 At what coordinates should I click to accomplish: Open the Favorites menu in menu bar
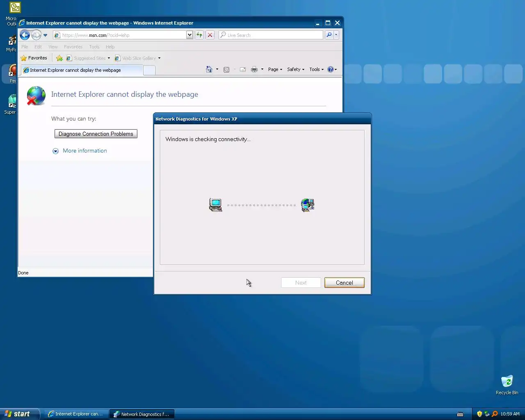pos(73,47)
